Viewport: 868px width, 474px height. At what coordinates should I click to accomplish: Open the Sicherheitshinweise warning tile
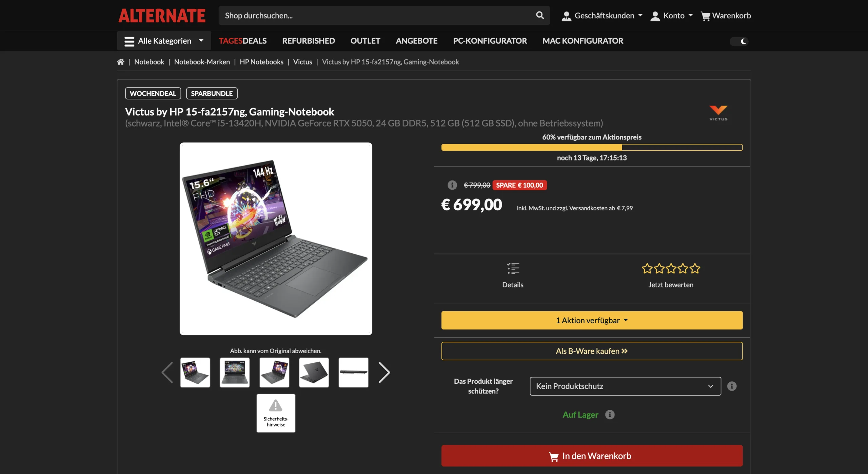[276, 413]
